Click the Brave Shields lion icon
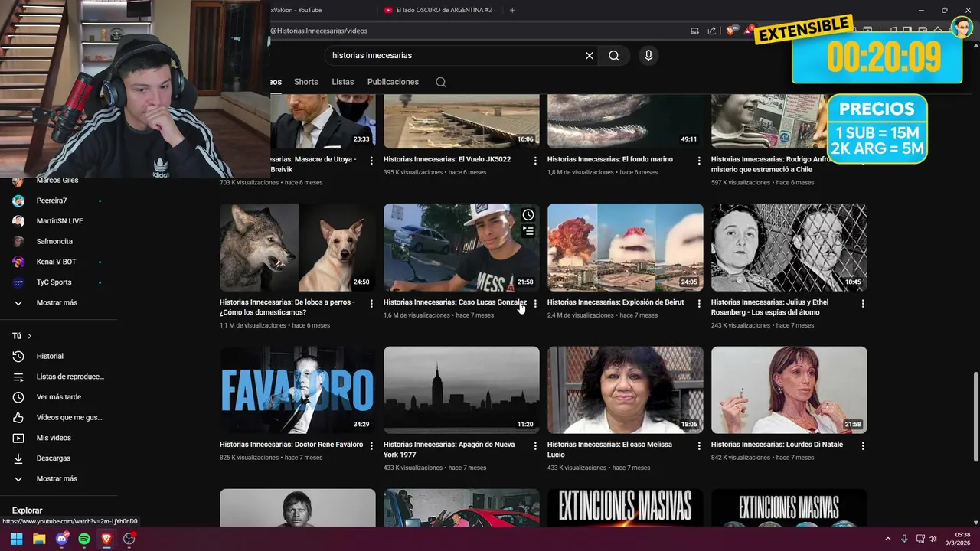980x551 pixels. tap(731, 31)
